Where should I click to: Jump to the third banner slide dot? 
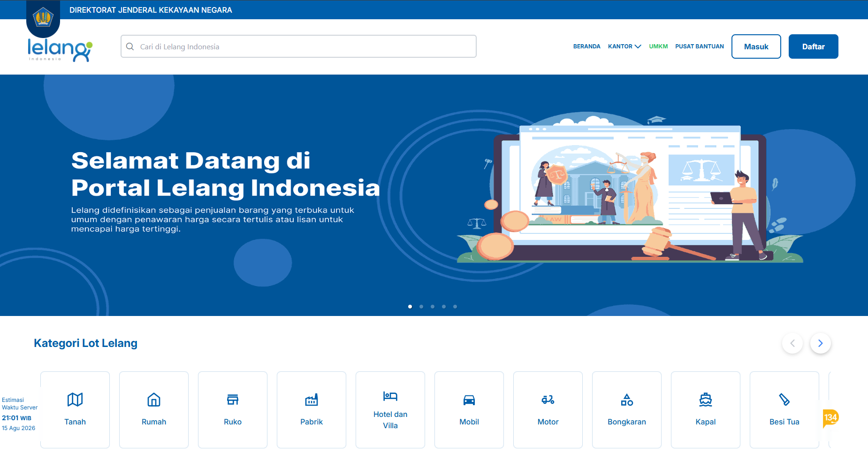433,307
